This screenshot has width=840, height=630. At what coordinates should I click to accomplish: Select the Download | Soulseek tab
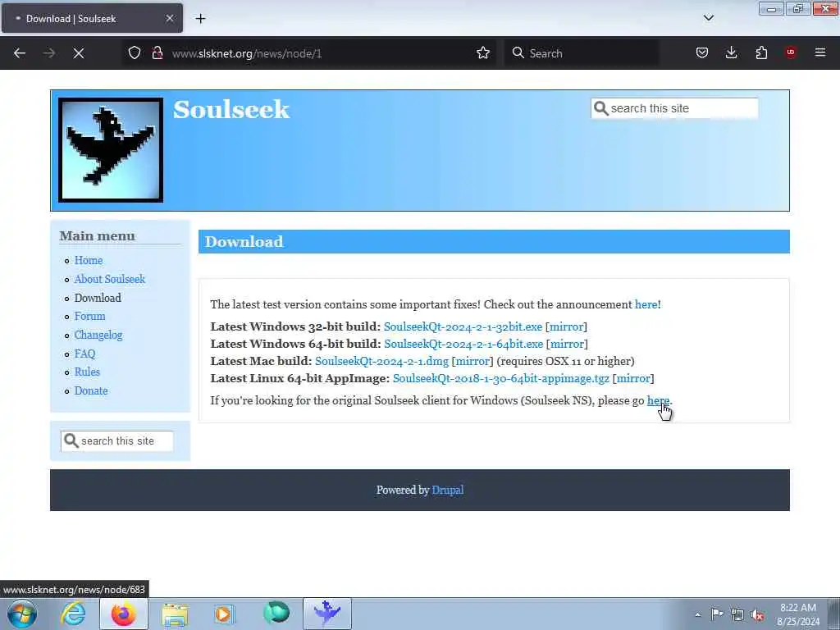(x=92, y=18)
